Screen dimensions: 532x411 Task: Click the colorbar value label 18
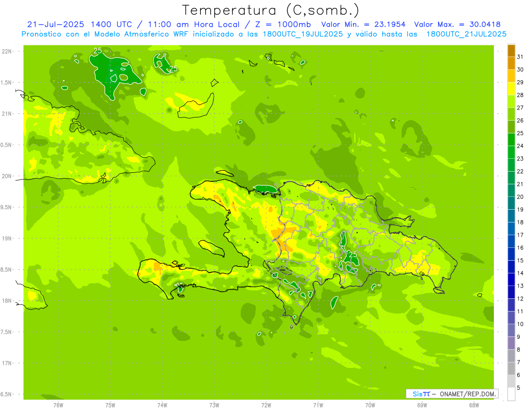point(520,222)
